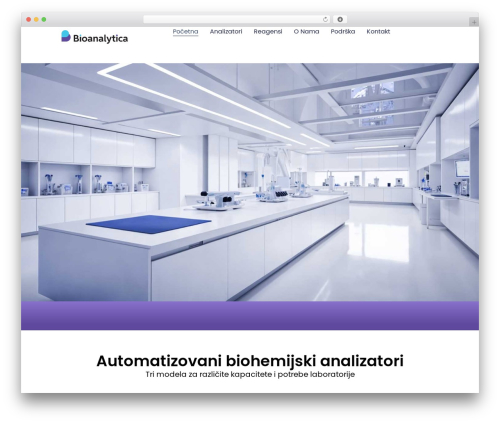This screenshot has width=500, height=423.
Task: Select the Podrška menu link
Action: pos(343,32)
